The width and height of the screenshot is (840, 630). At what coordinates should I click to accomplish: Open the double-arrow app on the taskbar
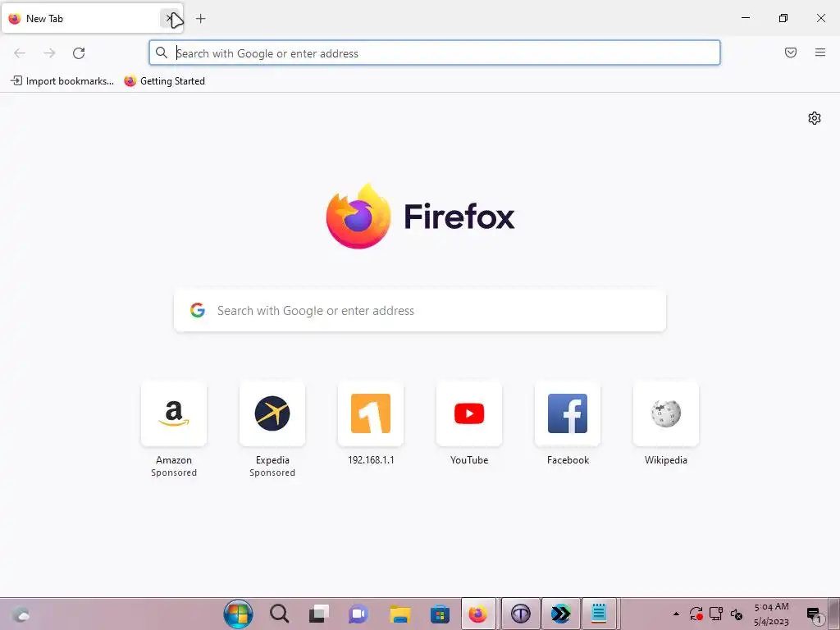(560, 614)
